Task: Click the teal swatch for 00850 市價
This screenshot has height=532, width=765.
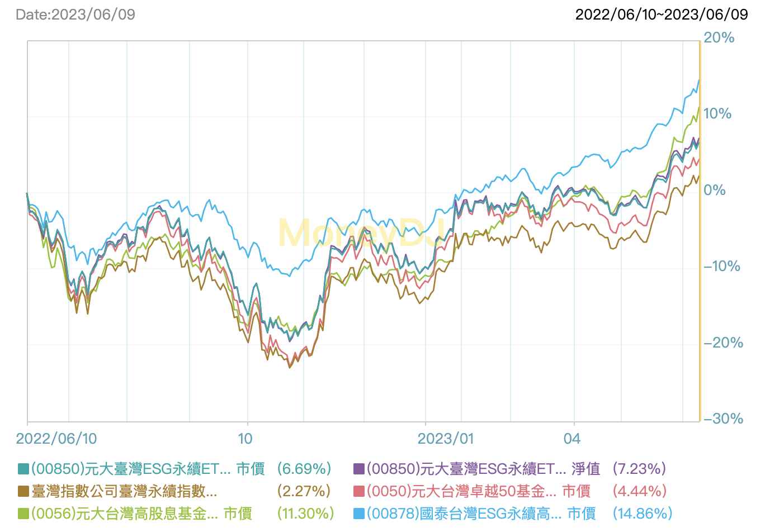Action: pyautogui.click(x=23, y=469)
